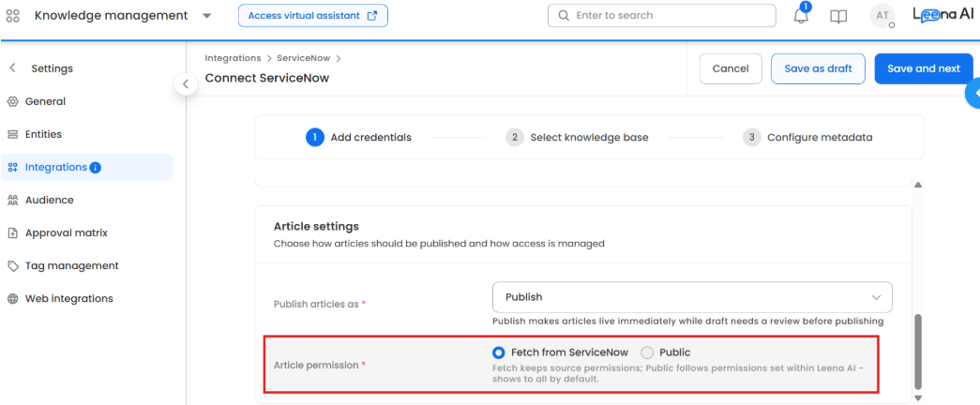Open the book documentation icon
980x405 pixels.
tap(838, 16)
